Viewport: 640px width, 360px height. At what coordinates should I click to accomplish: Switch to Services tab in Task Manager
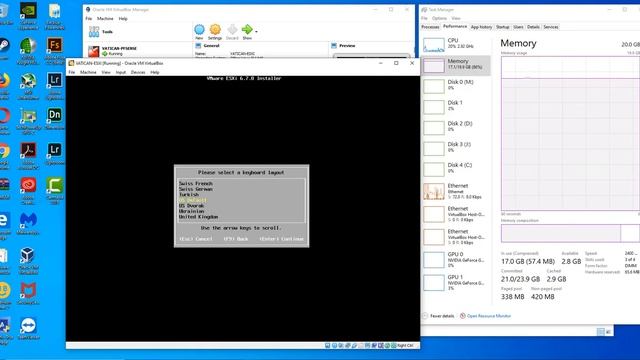(551, 27)
